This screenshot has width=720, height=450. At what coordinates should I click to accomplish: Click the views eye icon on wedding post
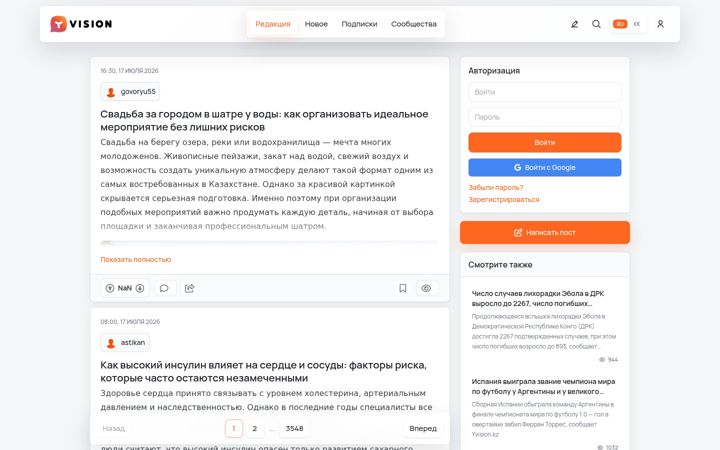pos(427,288)
